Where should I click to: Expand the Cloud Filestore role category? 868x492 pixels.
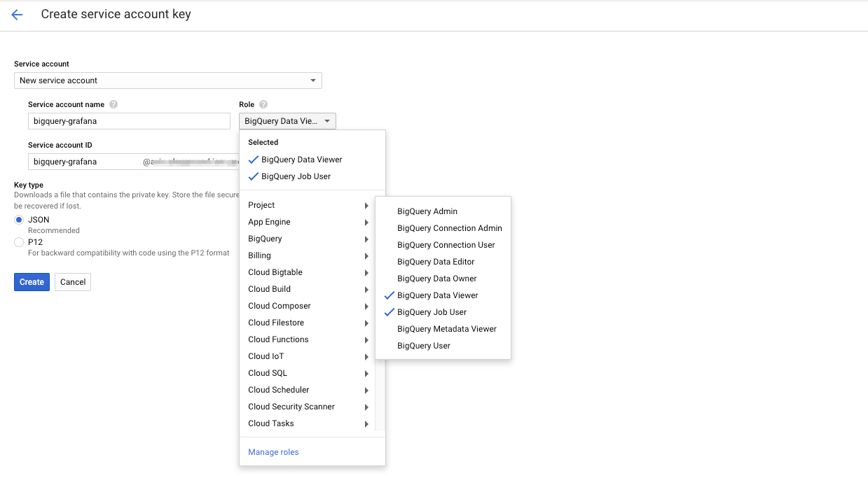click(308, 323)
